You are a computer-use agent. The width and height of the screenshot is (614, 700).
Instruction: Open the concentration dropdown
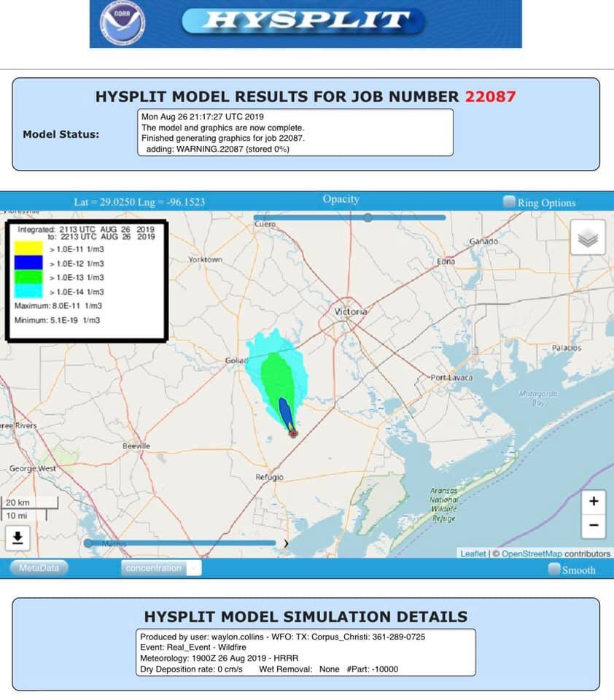[x=161, y=568]
